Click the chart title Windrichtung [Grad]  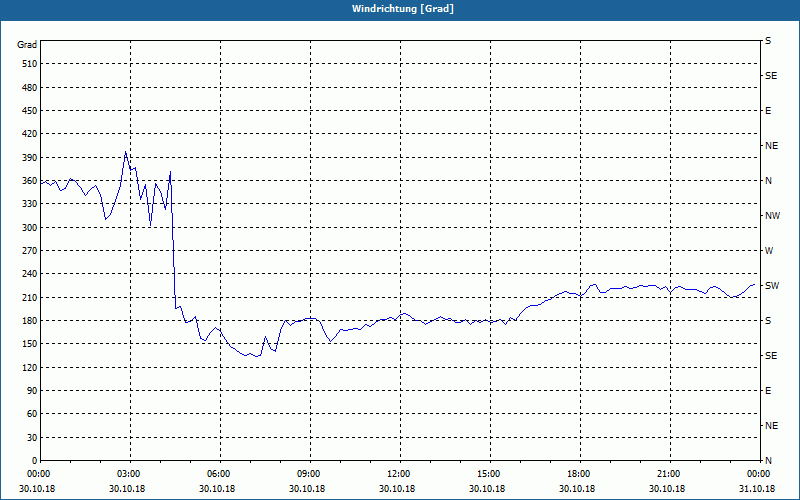[x=403, y=9]
